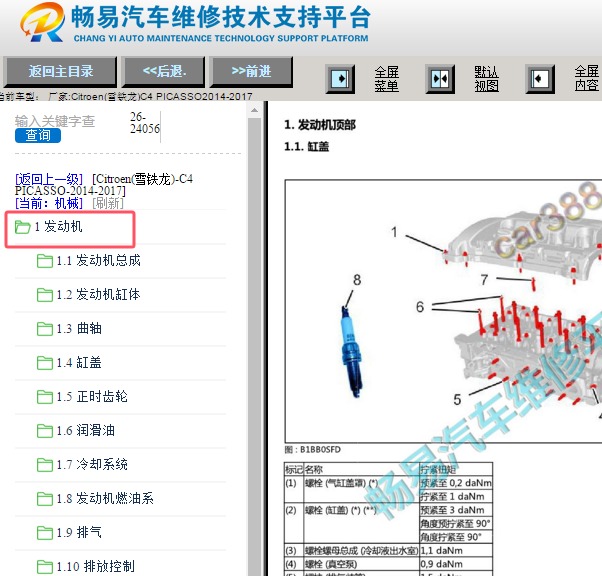The width and height of the screenshot is (602, 576).
Task: Click folder icon beside 1.3 曲轴
Action: tap(45, 329)
